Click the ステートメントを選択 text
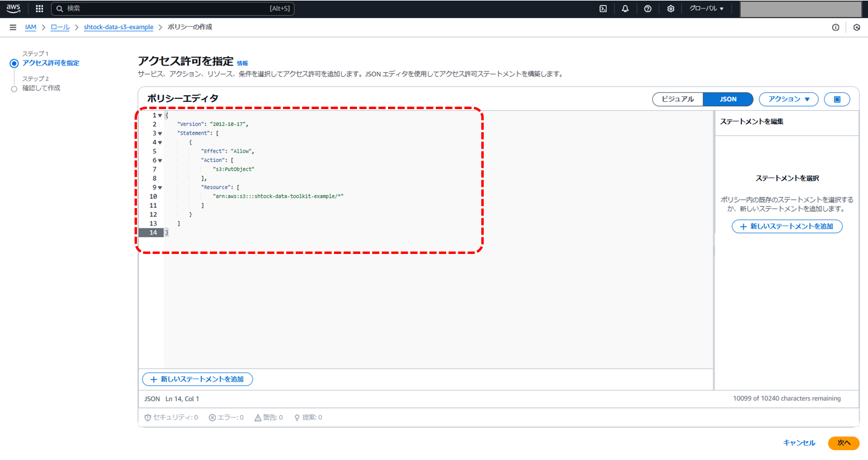The image size is (868, 460). click(787, 179)
